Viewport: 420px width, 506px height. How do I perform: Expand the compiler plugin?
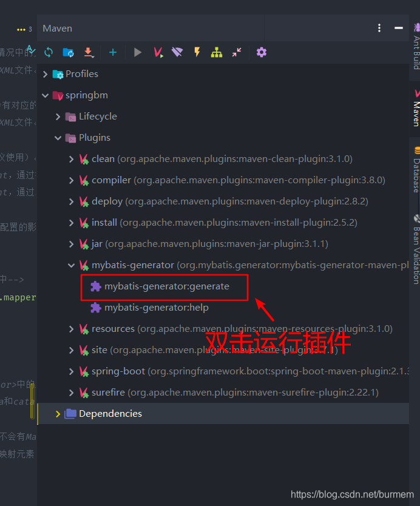(x=72, y=180)
